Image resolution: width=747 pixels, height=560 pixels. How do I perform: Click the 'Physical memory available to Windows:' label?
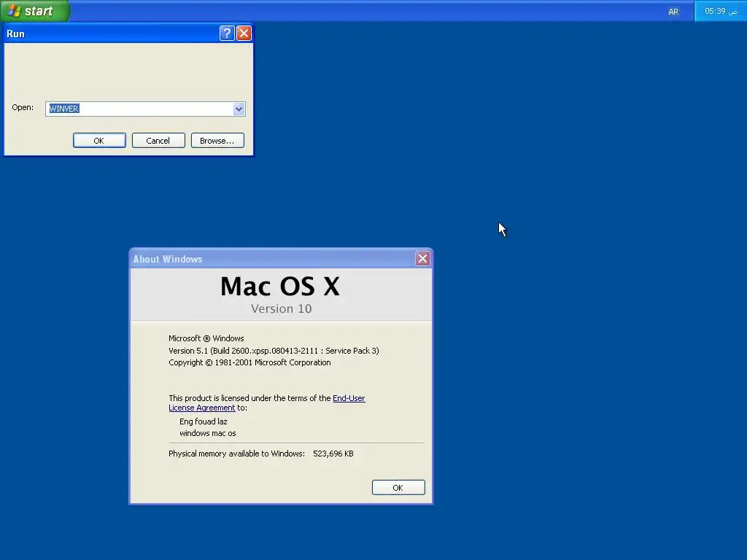237,454
